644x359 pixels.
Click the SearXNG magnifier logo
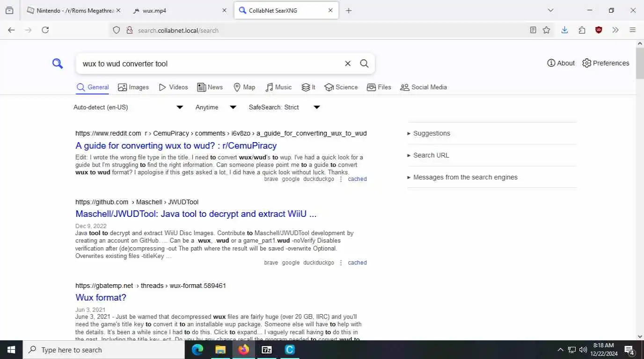pos(58,64)
